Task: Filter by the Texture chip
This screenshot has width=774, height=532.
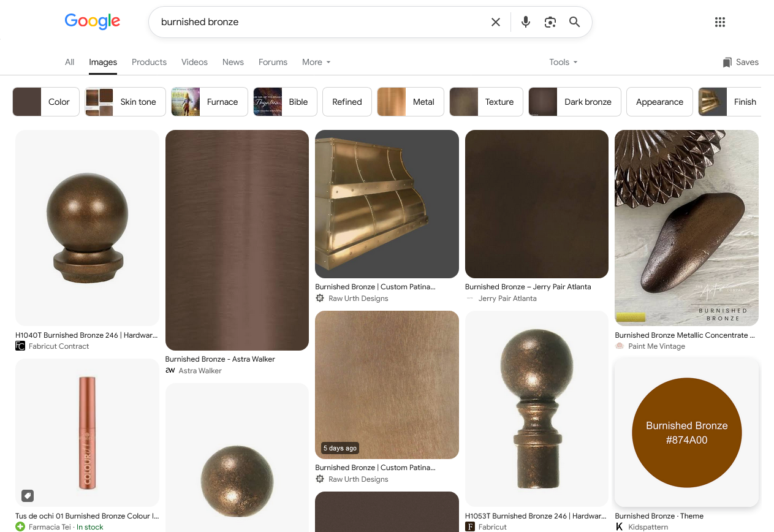Action: pyautogui.click(x=486, y=102)
